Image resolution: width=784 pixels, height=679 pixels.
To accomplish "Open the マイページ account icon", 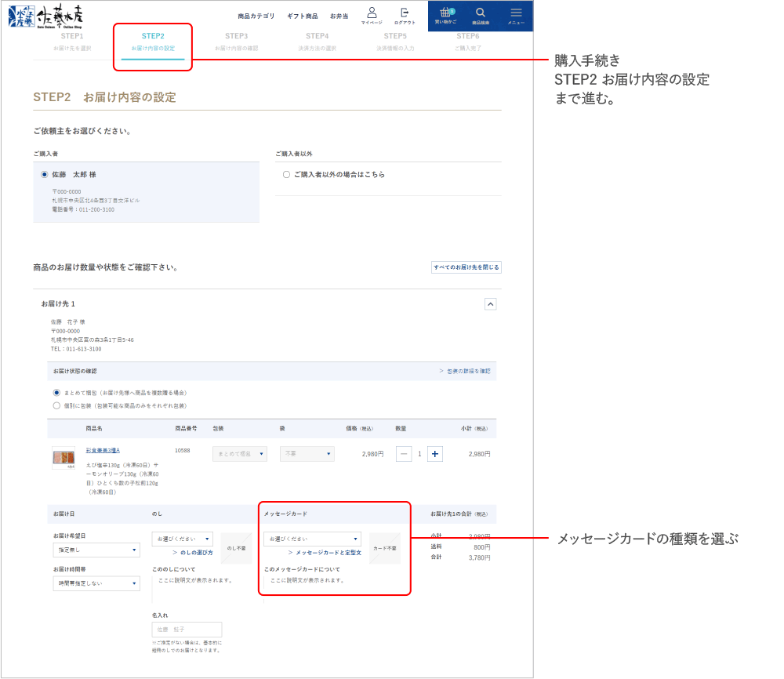I will tap(372, 16).
